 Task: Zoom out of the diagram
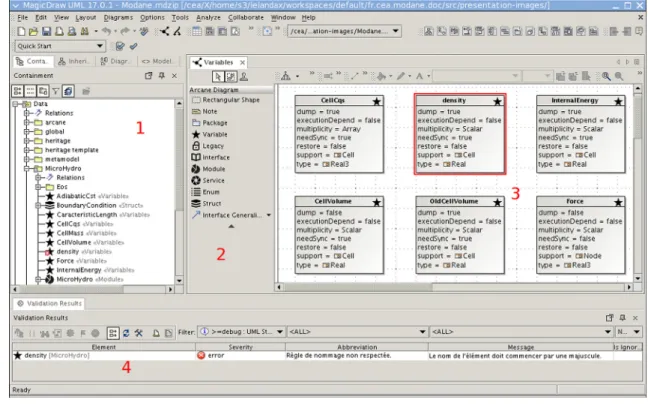[x=619, y=76]
